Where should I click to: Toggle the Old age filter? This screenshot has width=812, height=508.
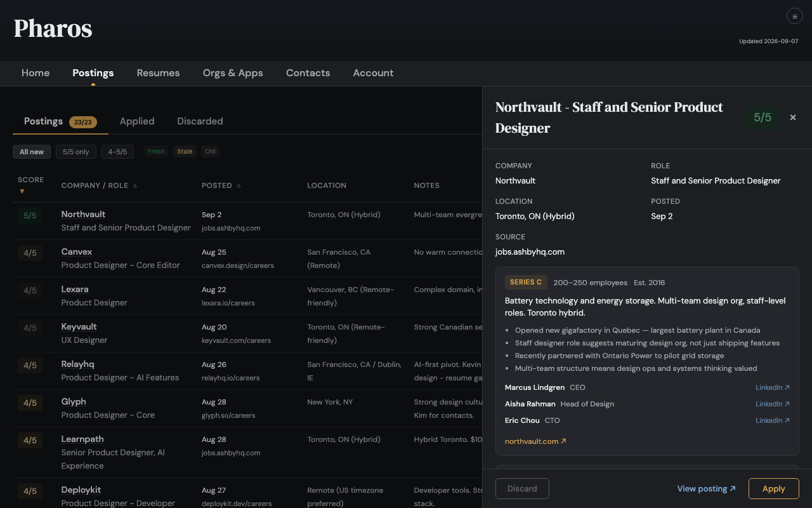210,152
